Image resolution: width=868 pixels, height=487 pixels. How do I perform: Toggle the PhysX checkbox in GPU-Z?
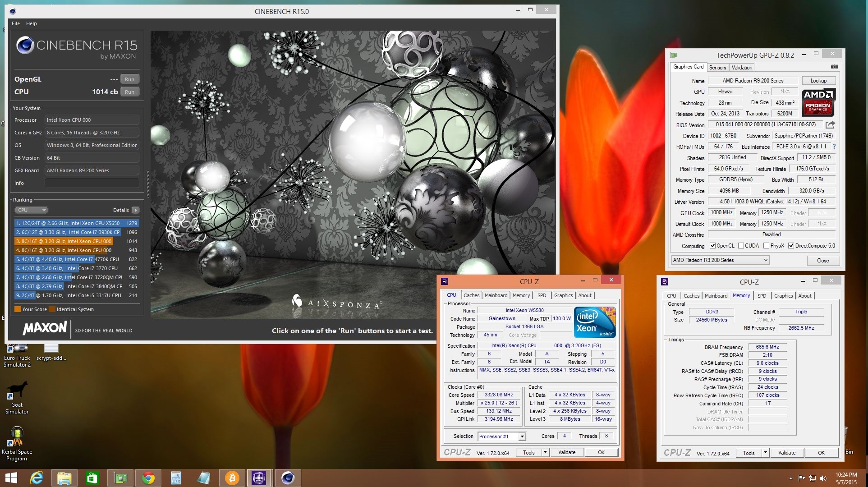(766, 246)
